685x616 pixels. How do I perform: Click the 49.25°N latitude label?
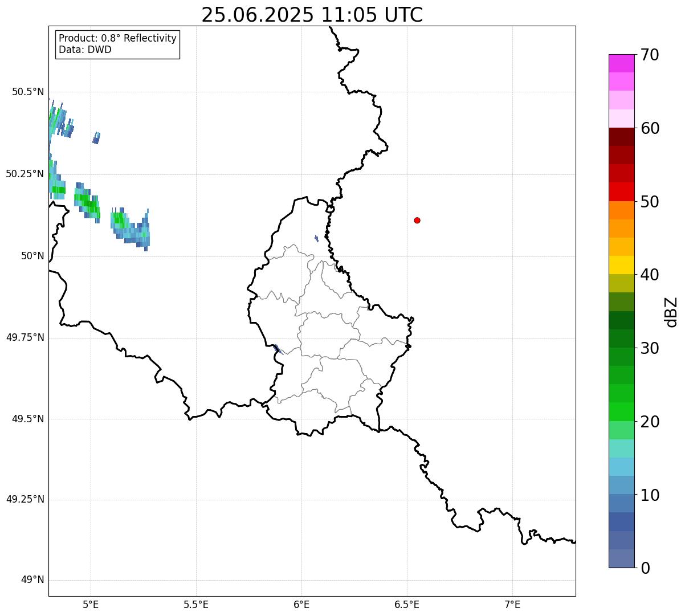[x=25, y=499]
